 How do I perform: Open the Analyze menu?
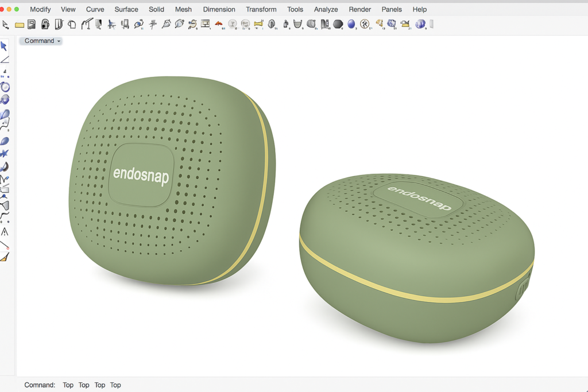pyautogui.click(x=326, y=9)
